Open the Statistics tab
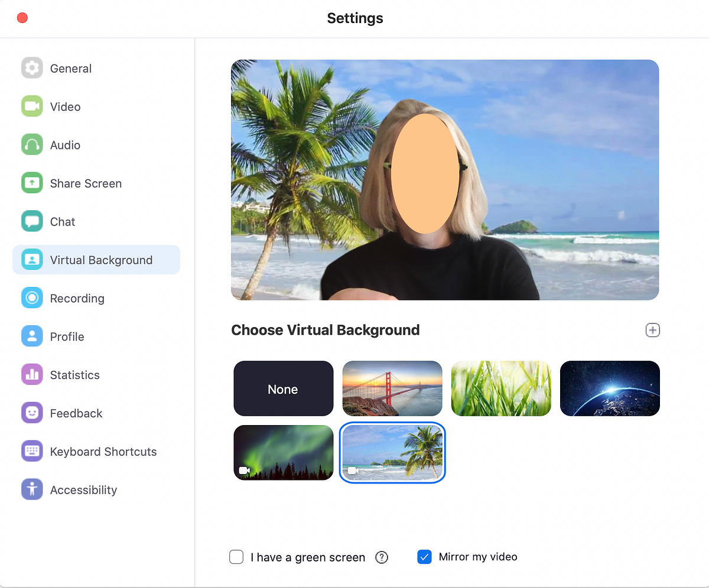The image size is (709, 588). pyautogui.click(x=96, y=375)
